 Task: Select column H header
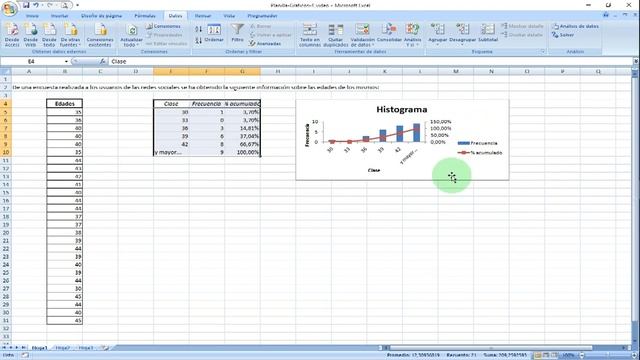tap(278, 71)
